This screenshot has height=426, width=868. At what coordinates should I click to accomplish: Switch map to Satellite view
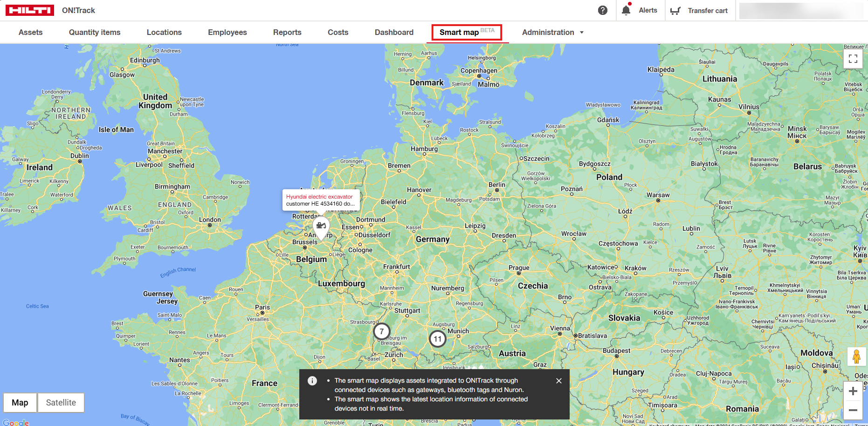pos(61,403)
